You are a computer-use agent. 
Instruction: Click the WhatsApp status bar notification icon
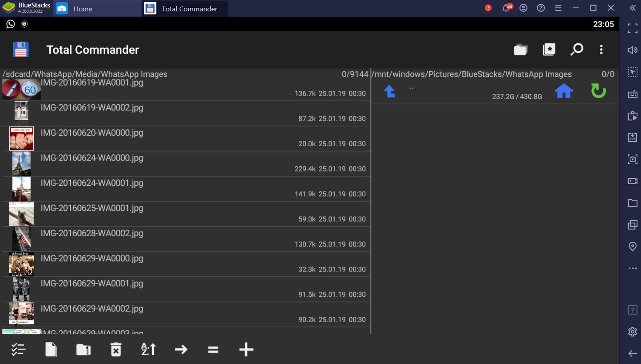click(x=10, y=24)
